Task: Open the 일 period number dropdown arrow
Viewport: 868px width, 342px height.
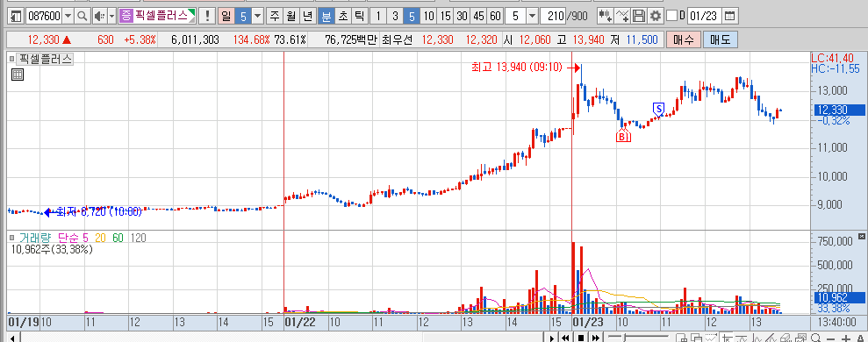Action: pos(258,16)
